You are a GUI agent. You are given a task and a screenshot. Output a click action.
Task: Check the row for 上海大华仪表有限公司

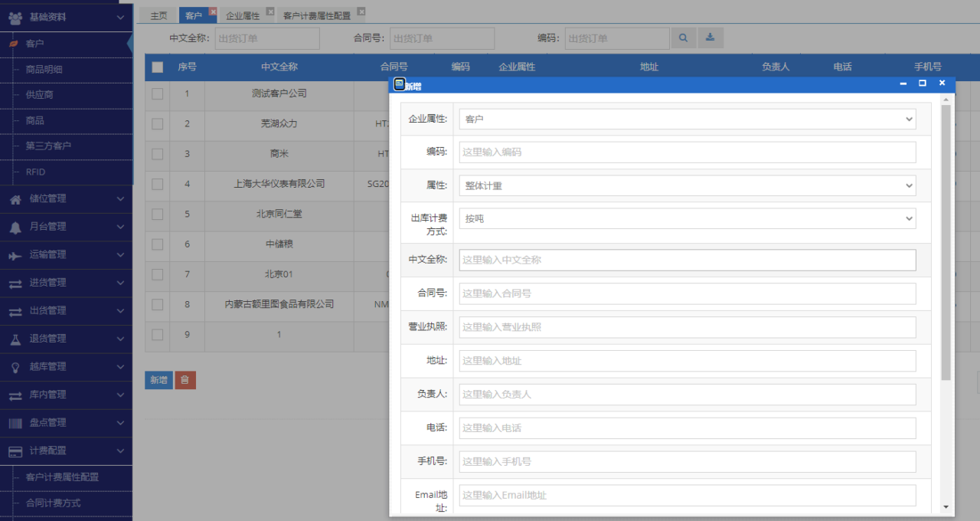pyautogui.click(x=158, y=184)
